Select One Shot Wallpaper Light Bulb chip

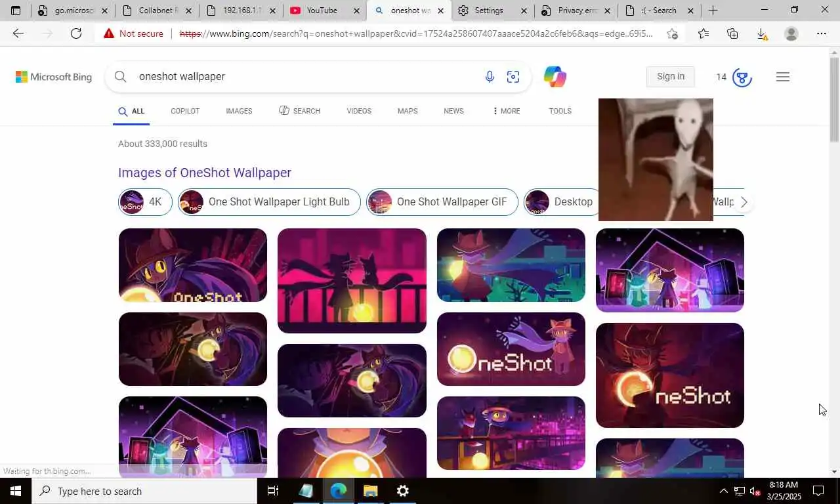[269, 202]
